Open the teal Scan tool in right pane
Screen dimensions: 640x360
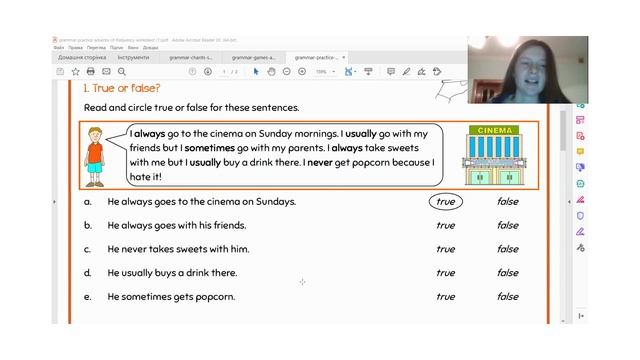pos(580,184)
